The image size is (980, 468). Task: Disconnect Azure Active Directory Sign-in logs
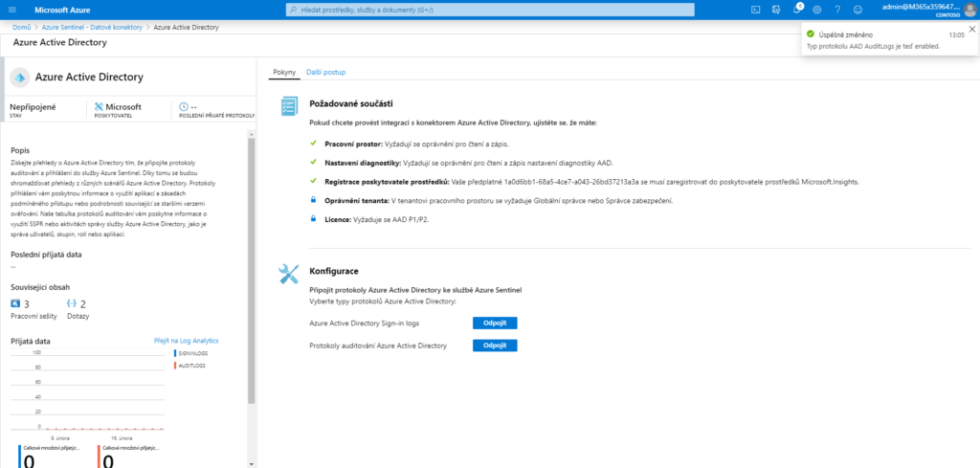[495, 323]
